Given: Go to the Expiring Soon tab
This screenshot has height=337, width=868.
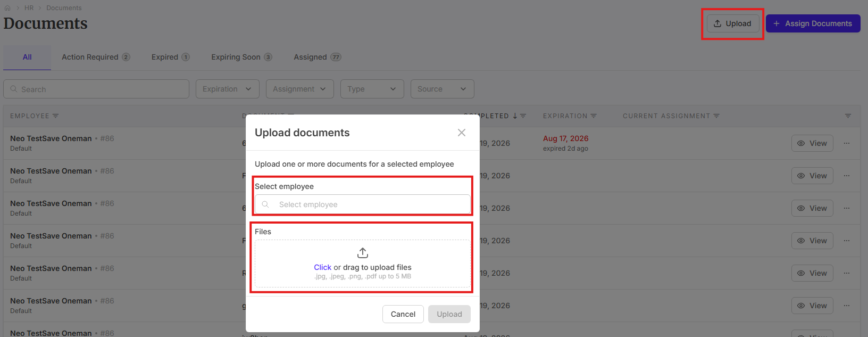Looking at the screenshot, I should point(241,57).
